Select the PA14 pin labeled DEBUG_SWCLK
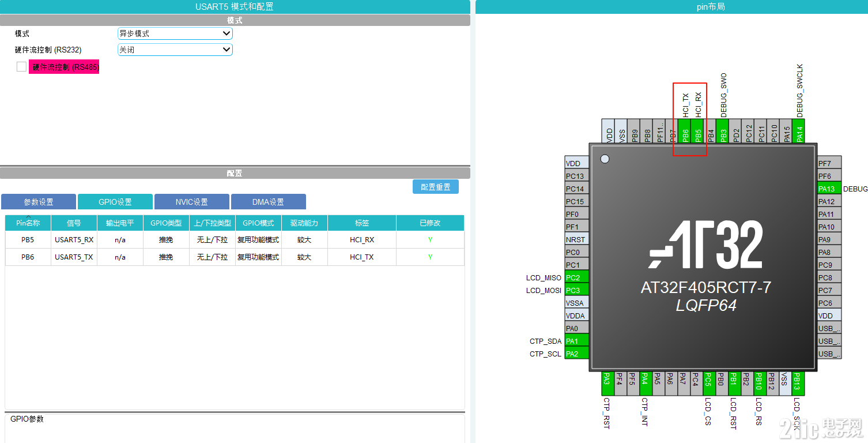The height and width of the screenshot is (443, 868). click(x=799, y=131)
